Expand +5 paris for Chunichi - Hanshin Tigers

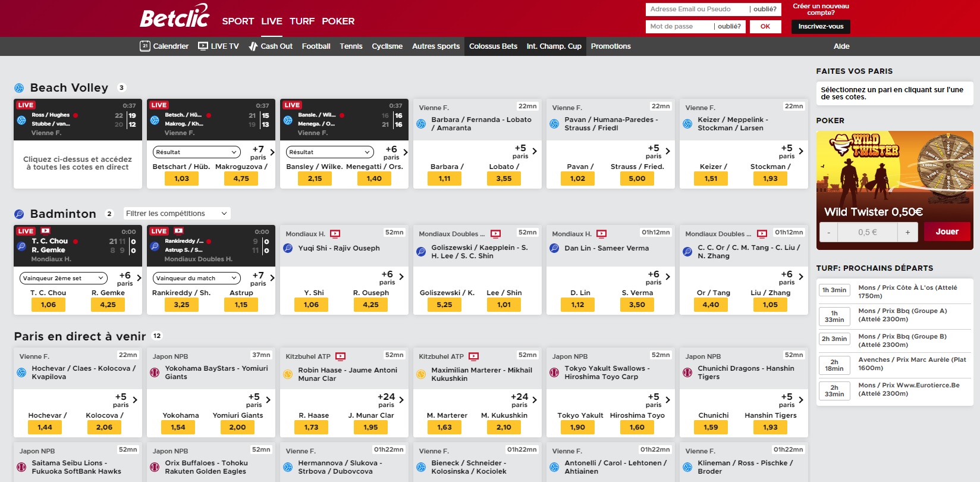pyautogui.click(x=792, y=400)
